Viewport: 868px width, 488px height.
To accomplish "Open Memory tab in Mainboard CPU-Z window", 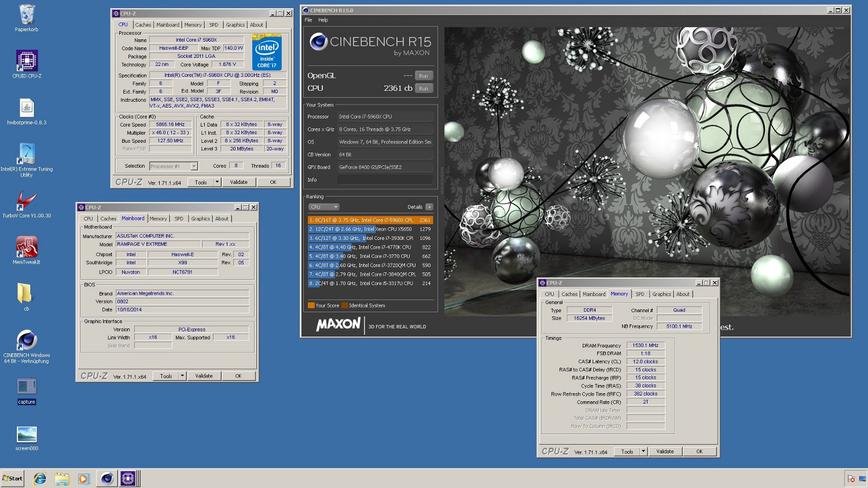I will [x=158, y=219].
